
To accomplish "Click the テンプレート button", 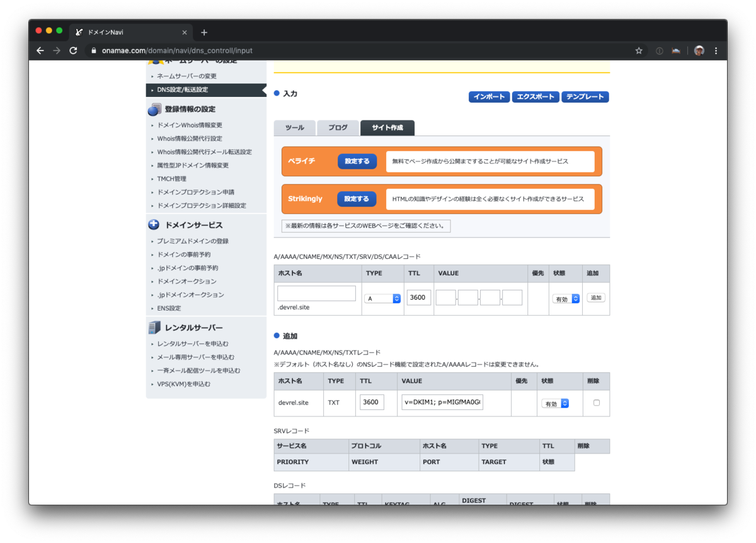I will click(585, 96).
